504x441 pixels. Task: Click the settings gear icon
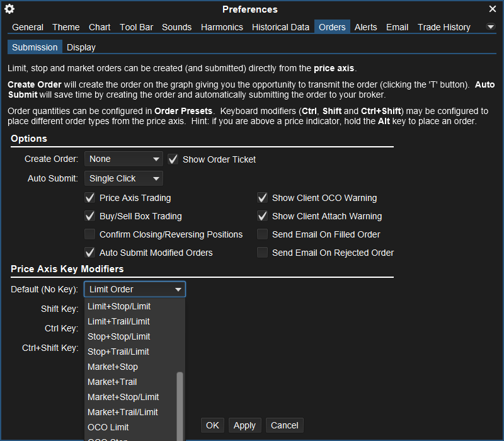[9, 9]
